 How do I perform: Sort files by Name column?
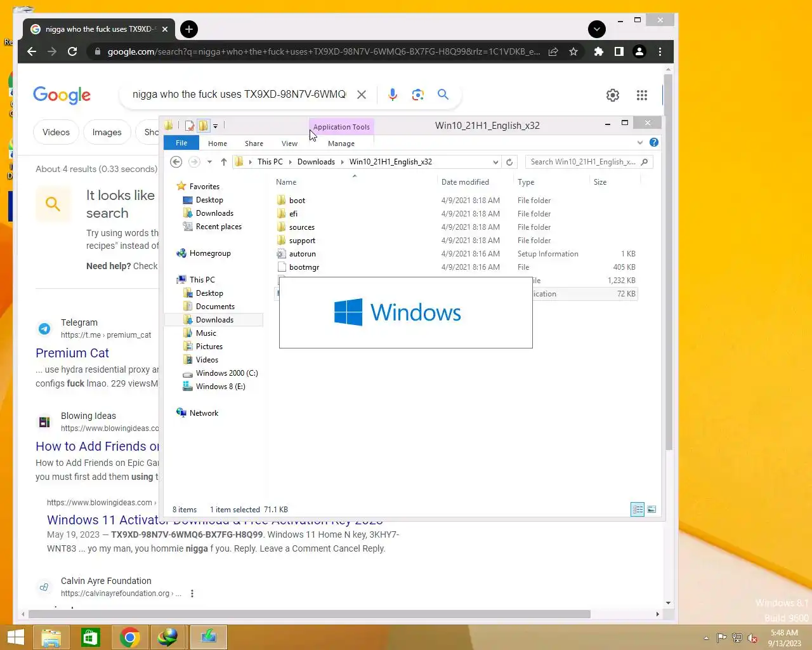point(354,182)
